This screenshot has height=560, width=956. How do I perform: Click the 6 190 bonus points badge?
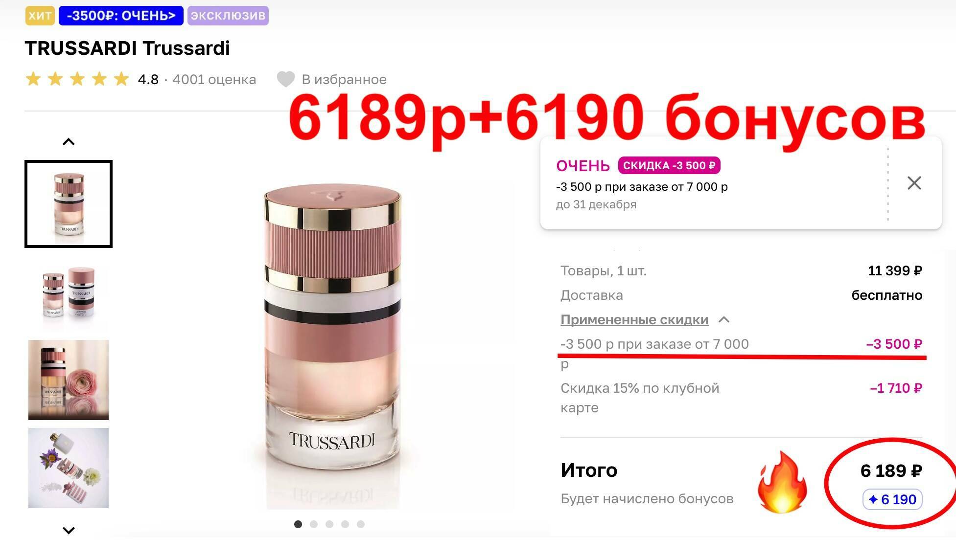click(x=892, y=499)
